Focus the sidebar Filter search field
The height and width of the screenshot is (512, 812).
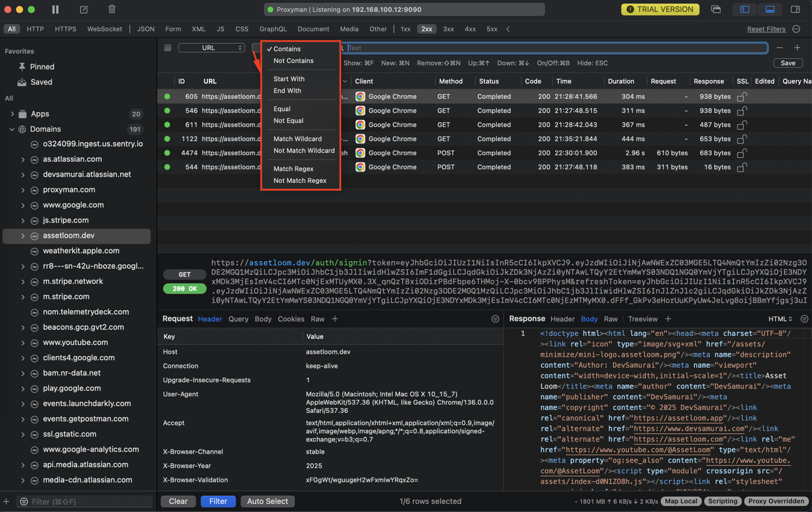click(85, 501)
